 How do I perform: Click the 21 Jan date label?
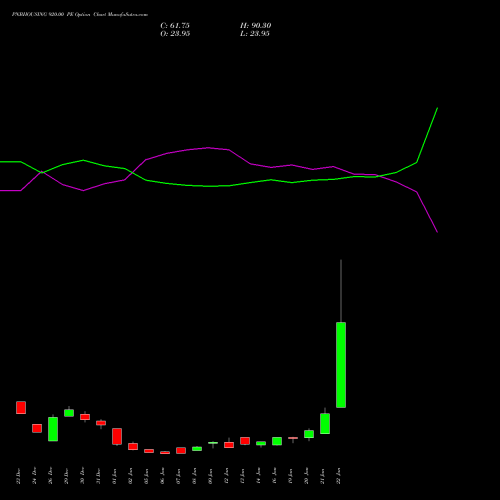pyautogui.click(x=322, y=476)
